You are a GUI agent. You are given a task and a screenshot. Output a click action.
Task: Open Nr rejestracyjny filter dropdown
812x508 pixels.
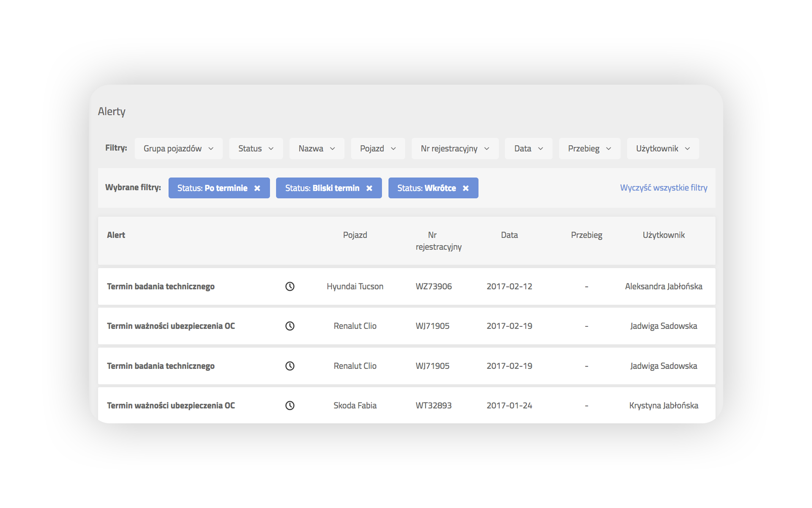[x=455, y=149]
